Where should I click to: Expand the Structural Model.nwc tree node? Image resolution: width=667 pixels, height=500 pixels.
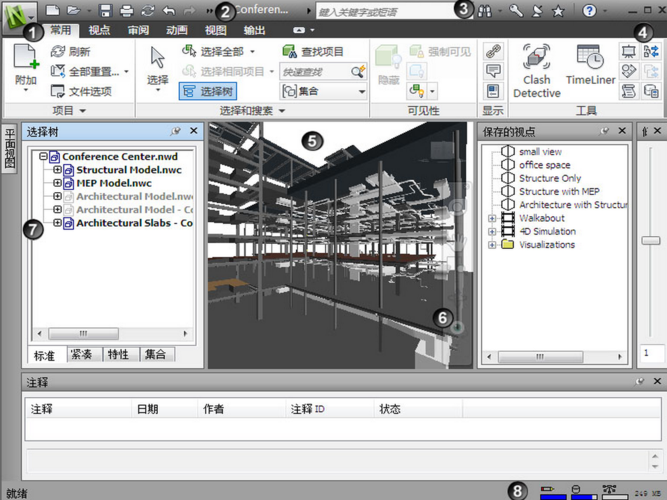(x=57, y=171)
